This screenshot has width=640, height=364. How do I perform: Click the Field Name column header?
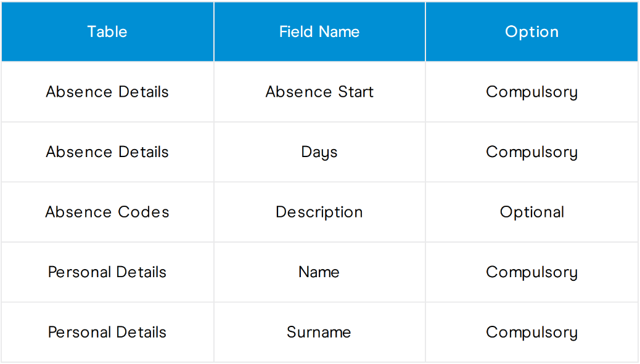319,32
